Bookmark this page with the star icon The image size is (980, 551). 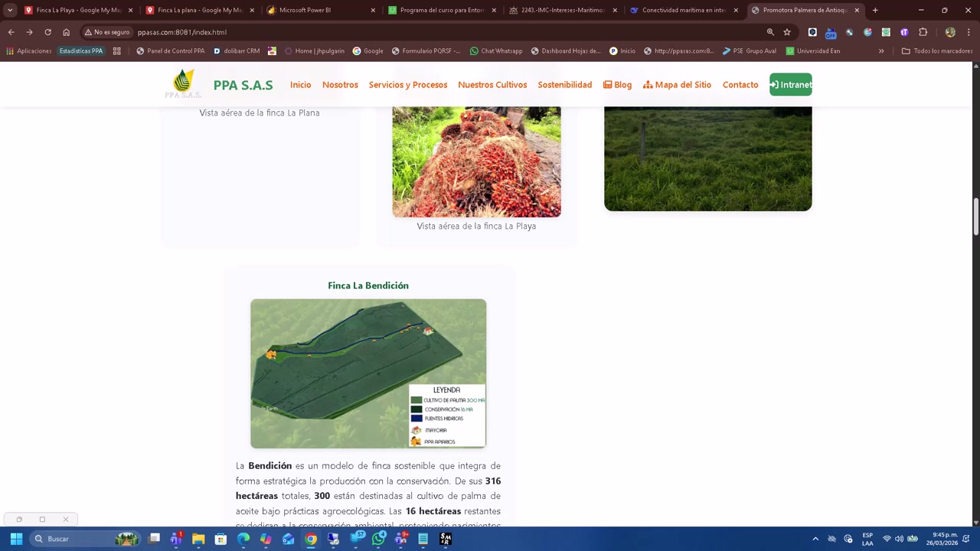[787, 32]
